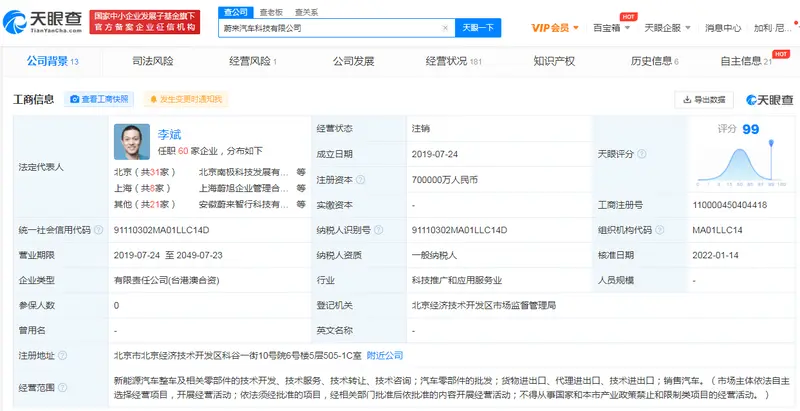Open the VIP会员 dropdown
The image size is (800, 411).
[x=555, y=28]
